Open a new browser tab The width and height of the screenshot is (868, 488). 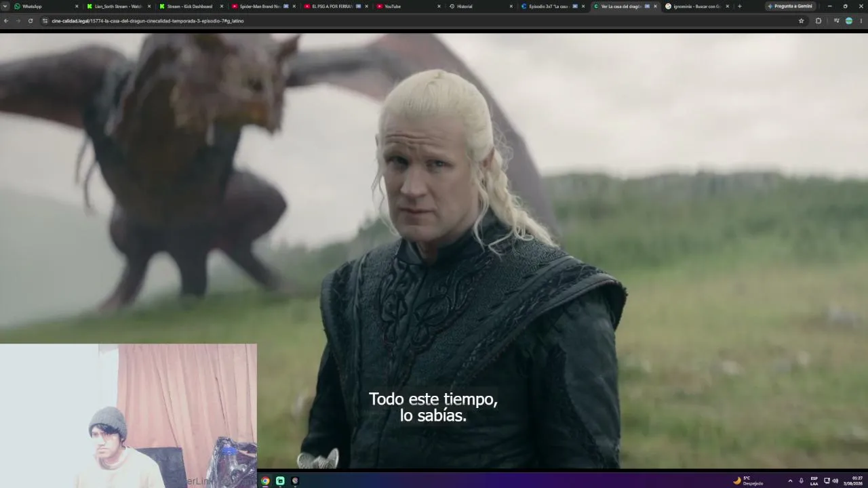coord(739,6)
